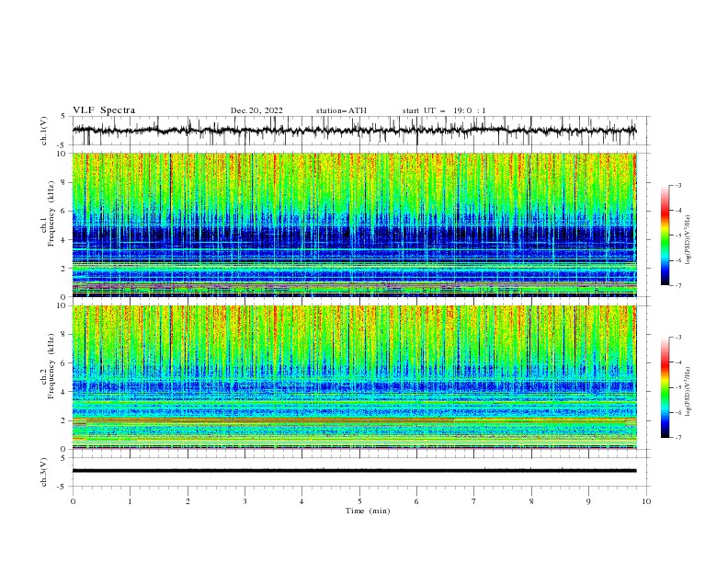Click the ch.1 'Frequency (kHz)' axis label
Screen dimensions: 728x563
pyautogui.click(x=51, y=213)
